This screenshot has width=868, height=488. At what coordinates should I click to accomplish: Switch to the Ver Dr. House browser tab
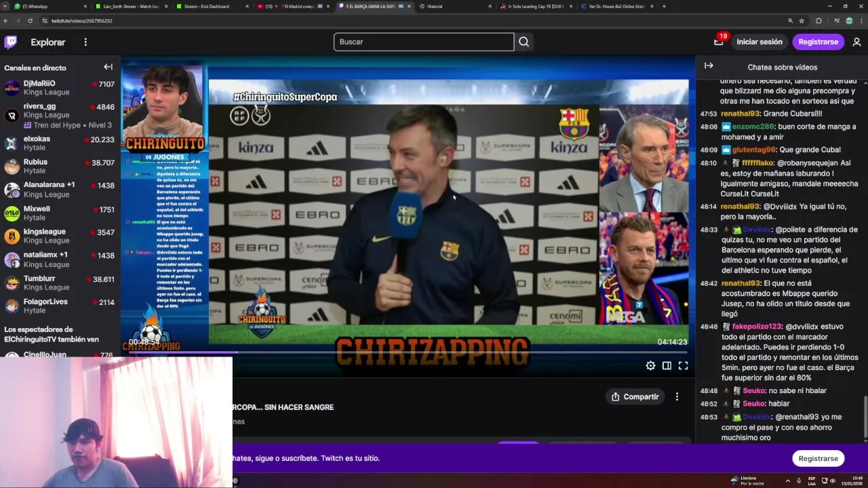tap(617, 6)
